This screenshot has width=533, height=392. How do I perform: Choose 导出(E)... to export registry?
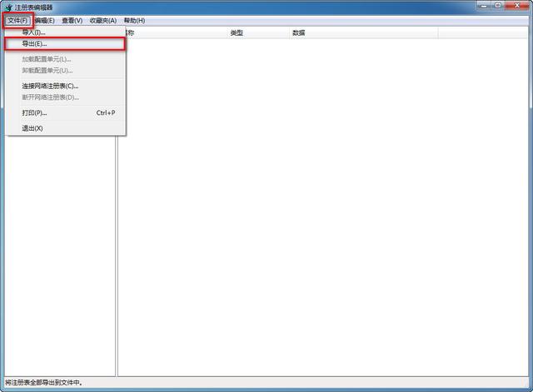pos(65,44)
